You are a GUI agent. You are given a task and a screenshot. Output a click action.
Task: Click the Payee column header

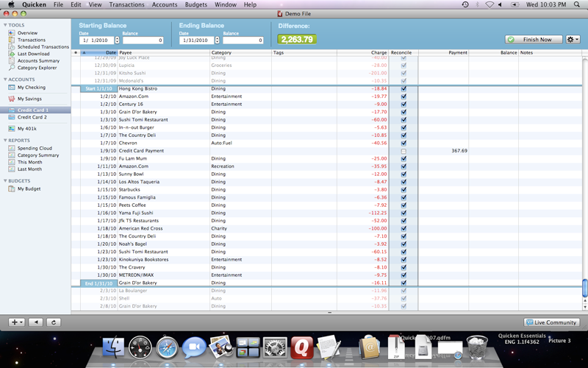pyautogui.click(x=164, y=52)
